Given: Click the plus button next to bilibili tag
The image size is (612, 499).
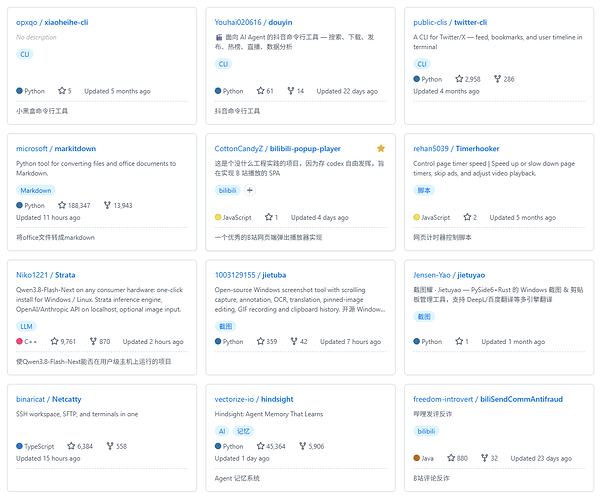Looking at the screenshot, I should [250, 190].
